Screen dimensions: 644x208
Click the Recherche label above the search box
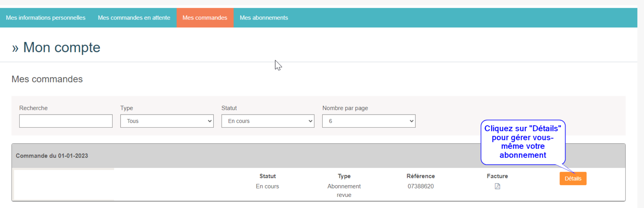[33, 108]
